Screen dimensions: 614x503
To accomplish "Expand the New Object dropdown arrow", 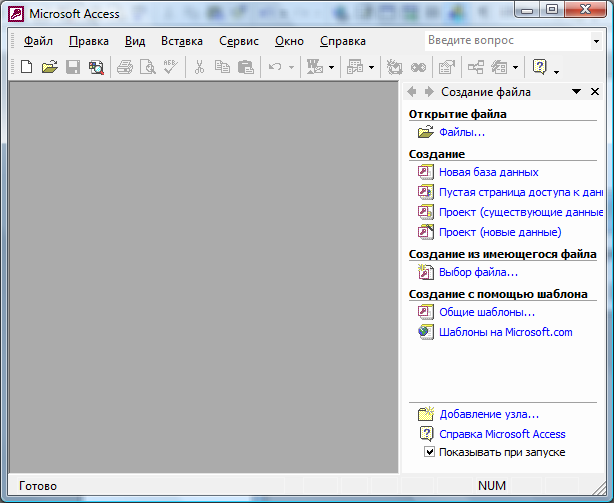I will click(x=516, y=67).
